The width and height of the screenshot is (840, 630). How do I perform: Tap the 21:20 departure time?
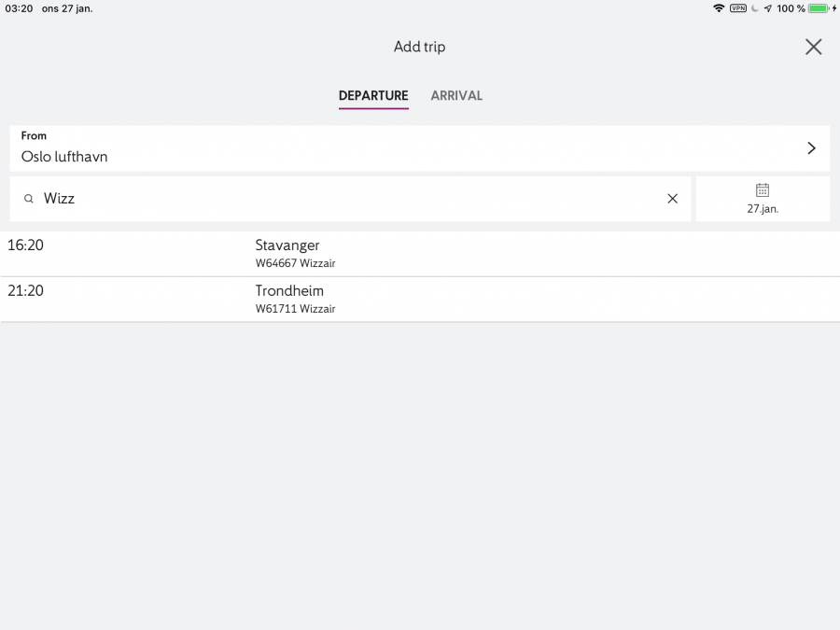click(x=26, y=291)
